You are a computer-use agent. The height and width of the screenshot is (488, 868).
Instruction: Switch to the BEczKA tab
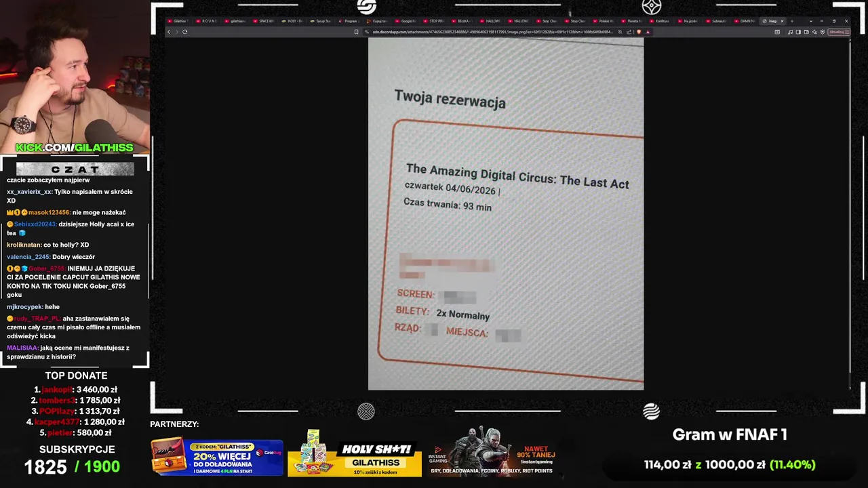[463, 21]
